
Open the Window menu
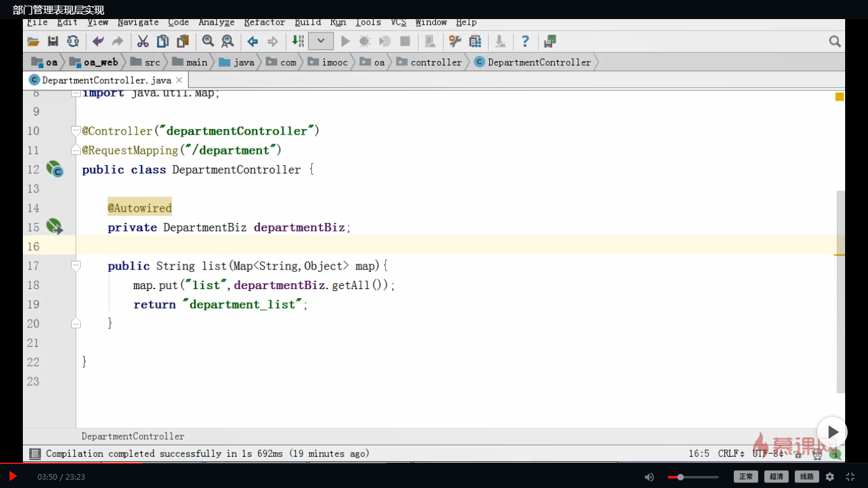point(431,22)
